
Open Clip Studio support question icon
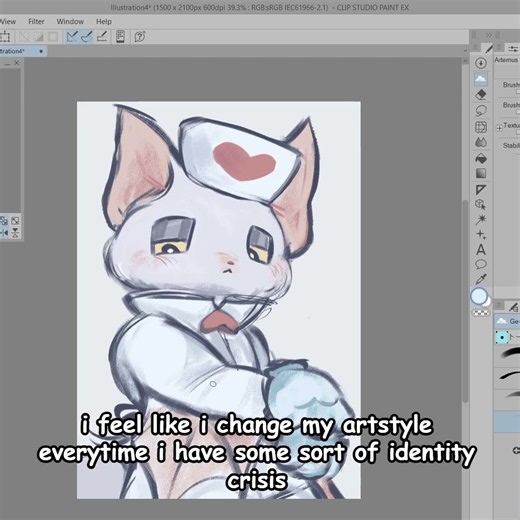coord(139,36)
